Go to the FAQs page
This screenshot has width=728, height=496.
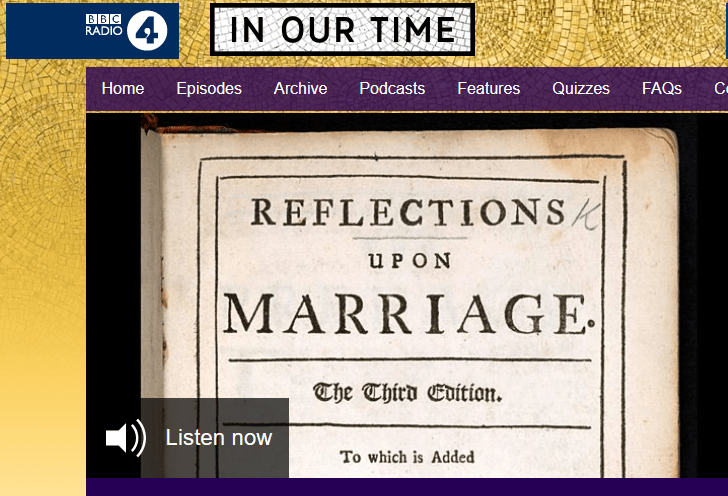(662, 88)
